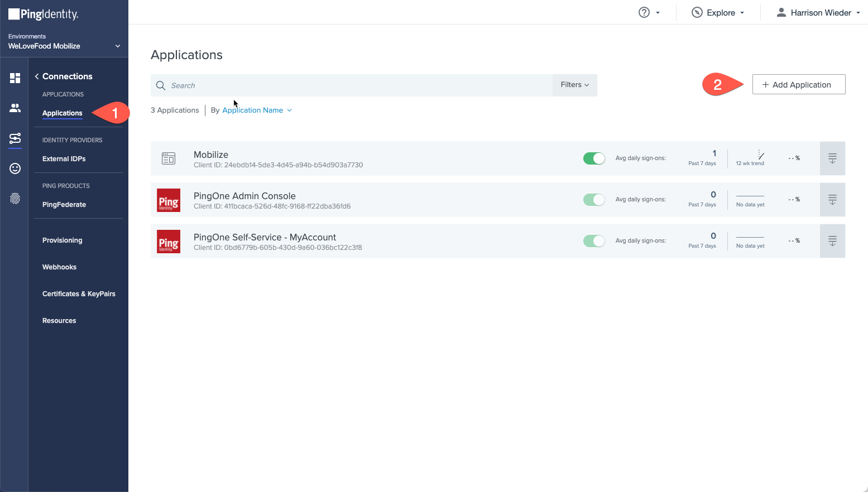Open Resources page
This screenshot has width=868, height=492.
tap(59, 320)
